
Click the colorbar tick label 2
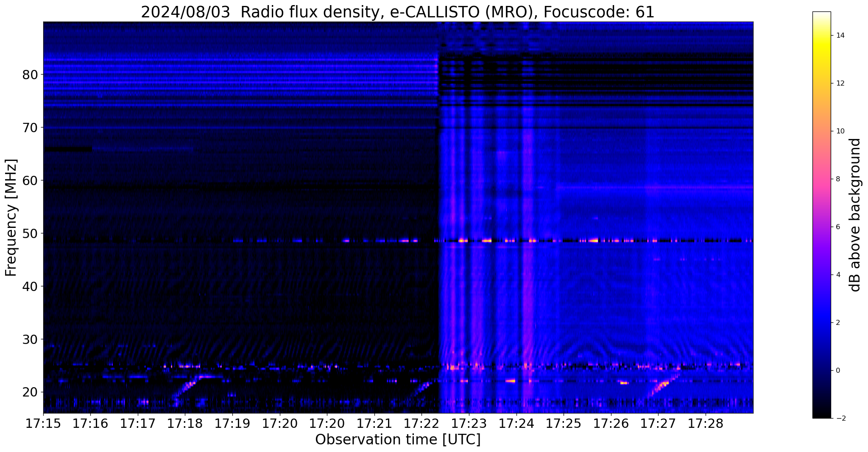tap(837, 323)
